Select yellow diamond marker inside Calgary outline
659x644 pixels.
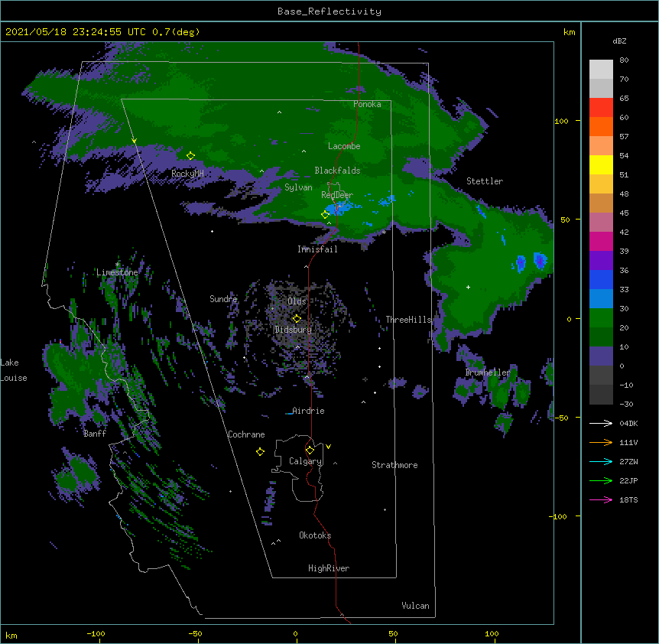click(310, 450)
